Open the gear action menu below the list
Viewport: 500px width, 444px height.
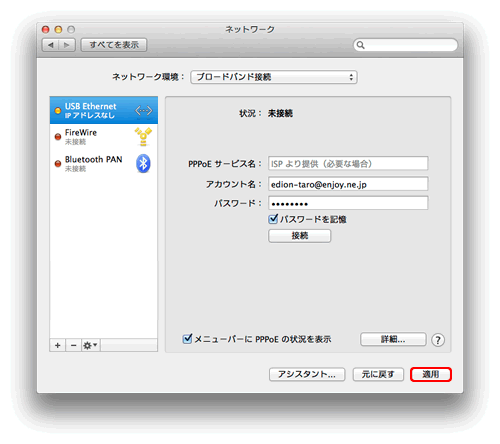[x=91, y=345]
